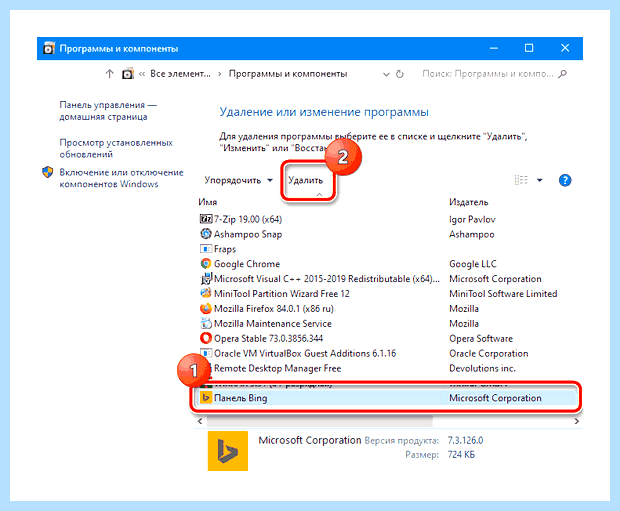
Task: Click the horizontal scrollbar thumb
Action: click(x=319, y=422)
